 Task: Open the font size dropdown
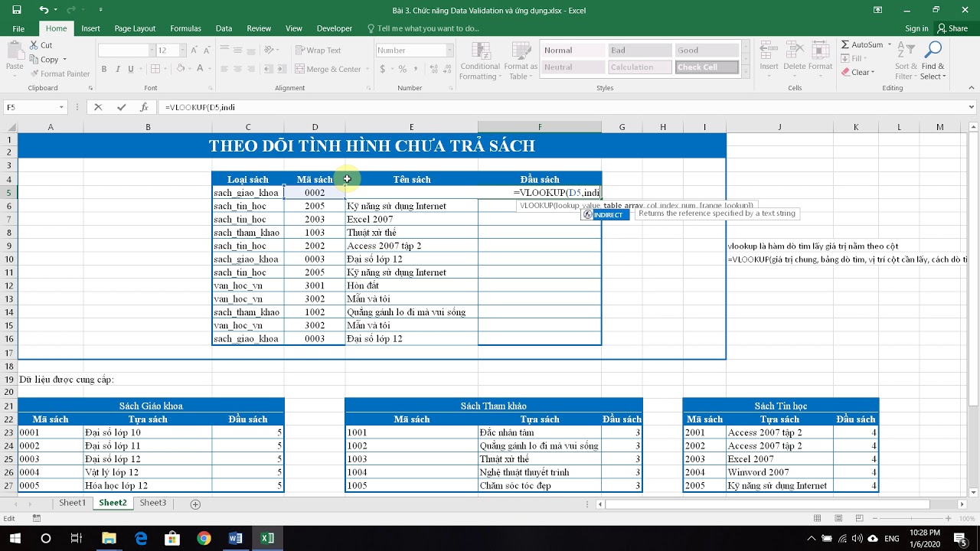click(182, 51)
